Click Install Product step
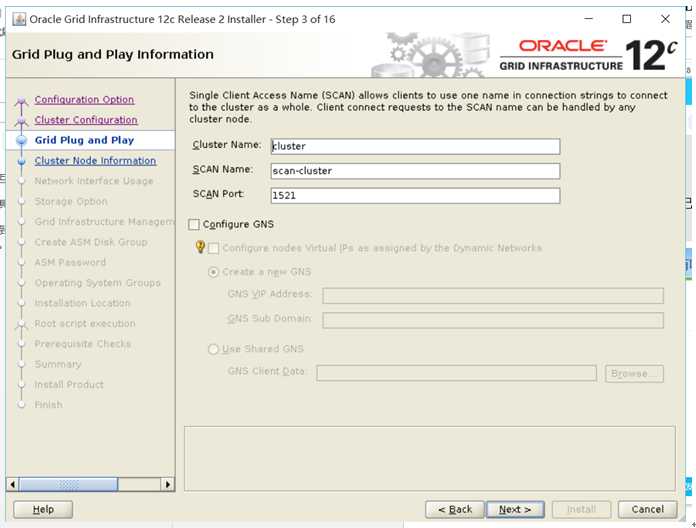The width and height of the screenshot is (696, 528). pos(69,385)
